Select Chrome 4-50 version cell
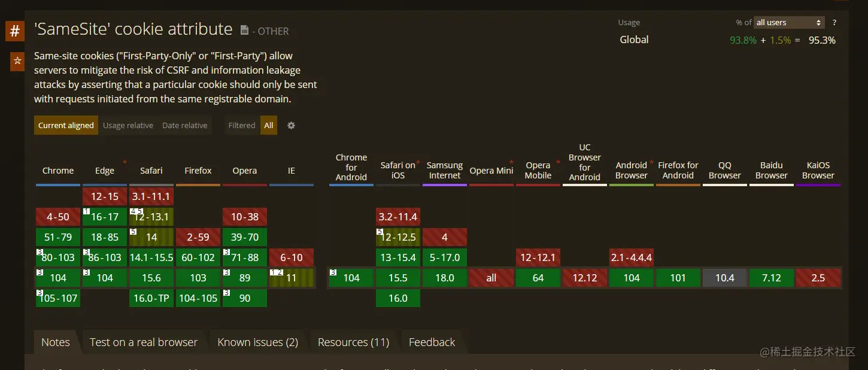The image size is (868, 370). point(58,217)
